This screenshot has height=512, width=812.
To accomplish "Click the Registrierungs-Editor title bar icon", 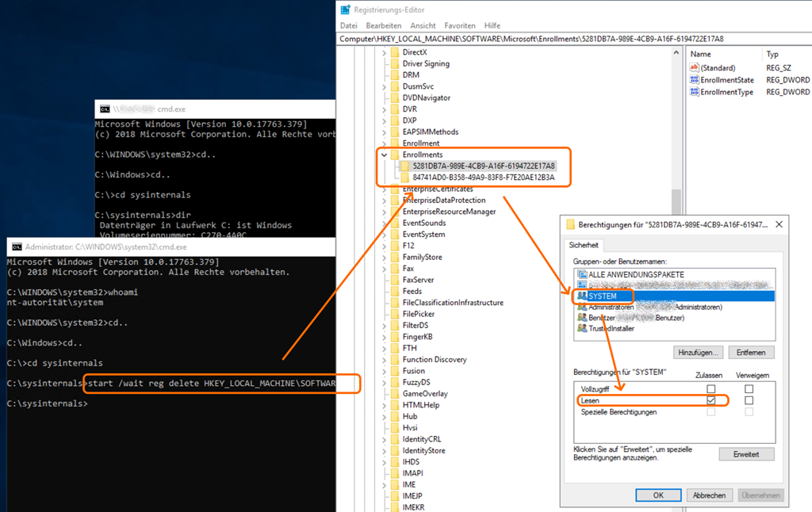I will click(346, 10).
